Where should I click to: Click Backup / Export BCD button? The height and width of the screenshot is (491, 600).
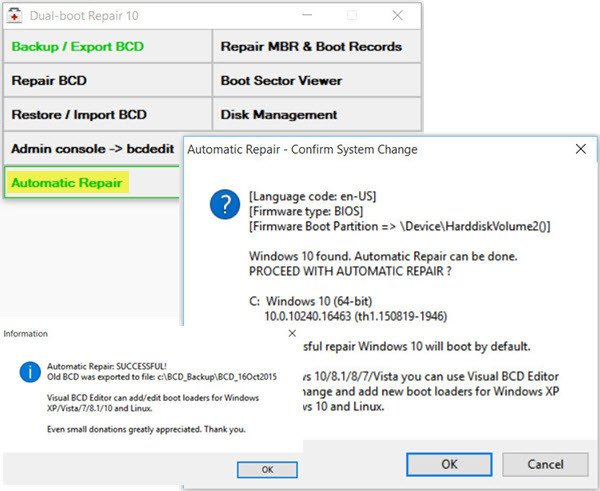(x=108, y=47)
